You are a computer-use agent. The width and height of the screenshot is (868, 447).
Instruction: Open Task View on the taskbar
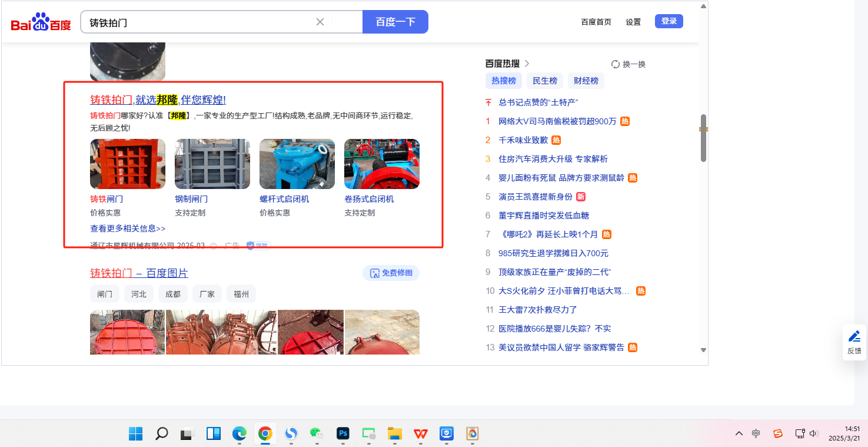pos(187,434)
